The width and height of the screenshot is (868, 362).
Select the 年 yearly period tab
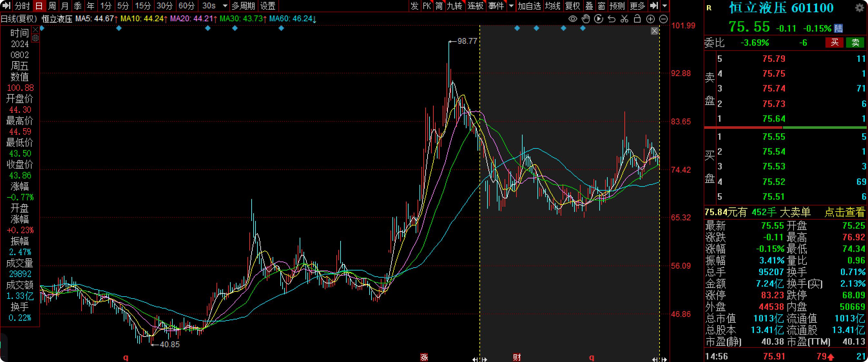pos(90,6)
